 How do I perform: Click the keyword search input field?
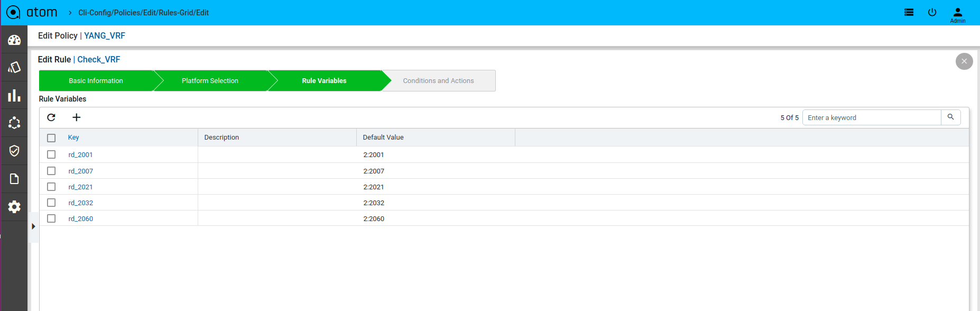point(872,117)
